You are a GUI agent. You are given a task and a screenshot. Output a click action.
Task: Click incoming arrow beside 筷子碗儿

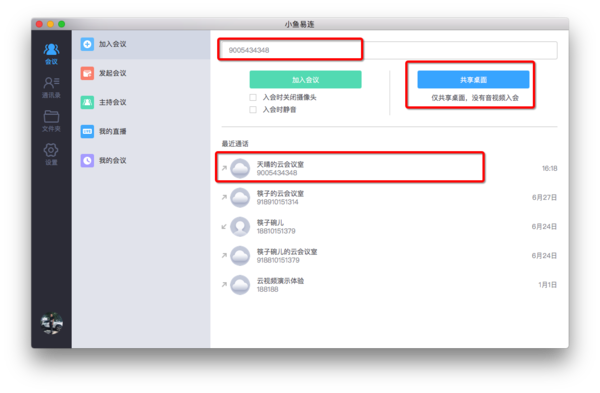click(224, 227)
